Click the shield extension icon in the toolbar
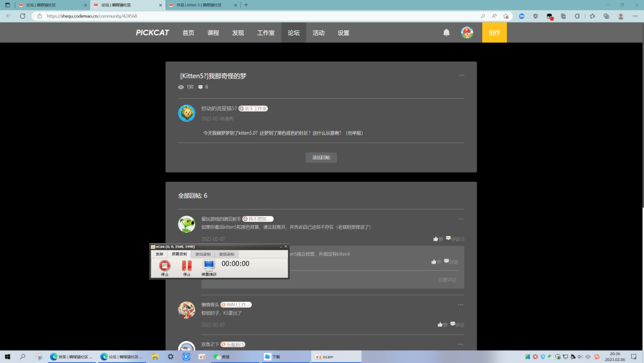The image size is (644, 363). point(535,16)
